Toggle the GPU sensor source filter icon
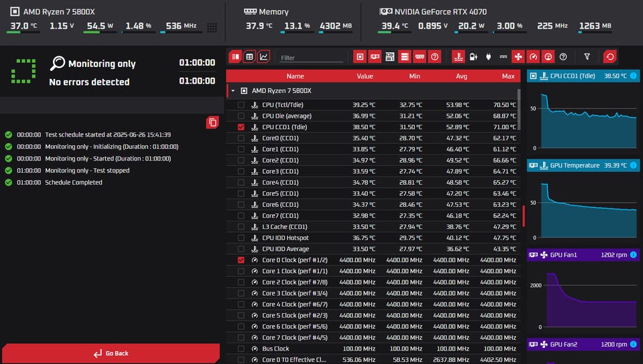 pyautogui.click(x=375, y=57)
